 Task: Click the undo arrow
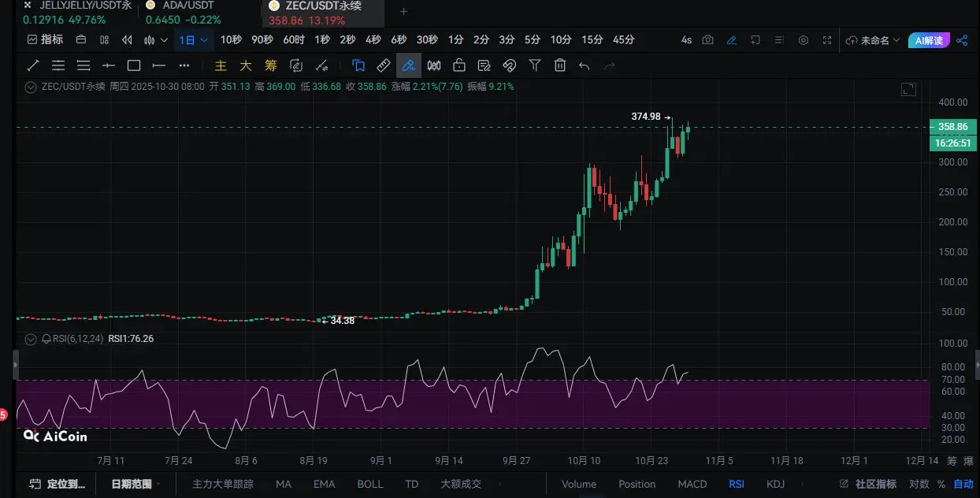585,65
